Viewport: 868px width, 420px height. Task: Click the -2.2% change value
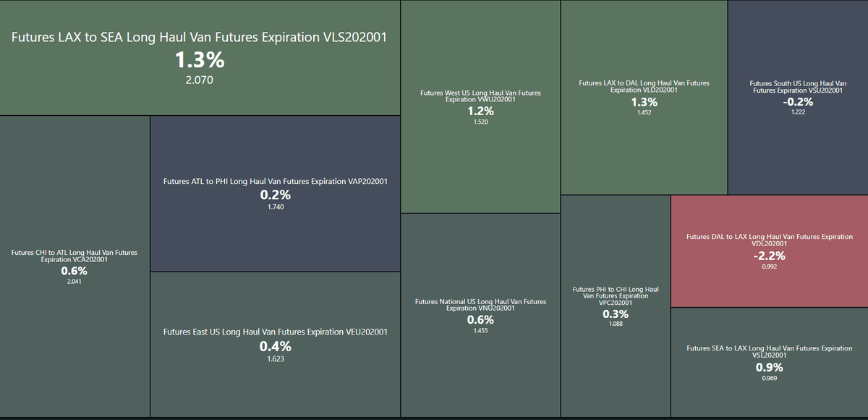pyautogui.click(x=769, y=256)
